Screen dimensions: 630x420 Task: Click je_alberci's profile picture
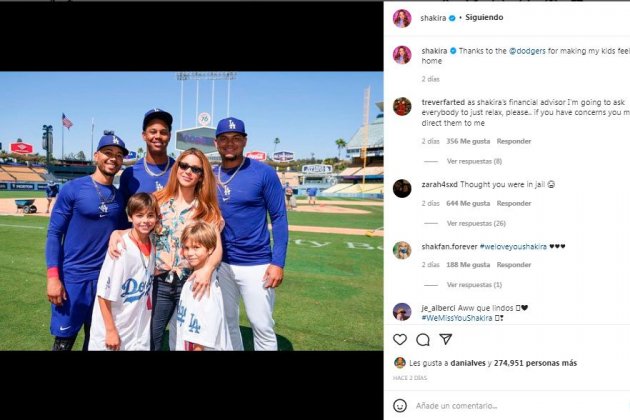click(402, 311)
